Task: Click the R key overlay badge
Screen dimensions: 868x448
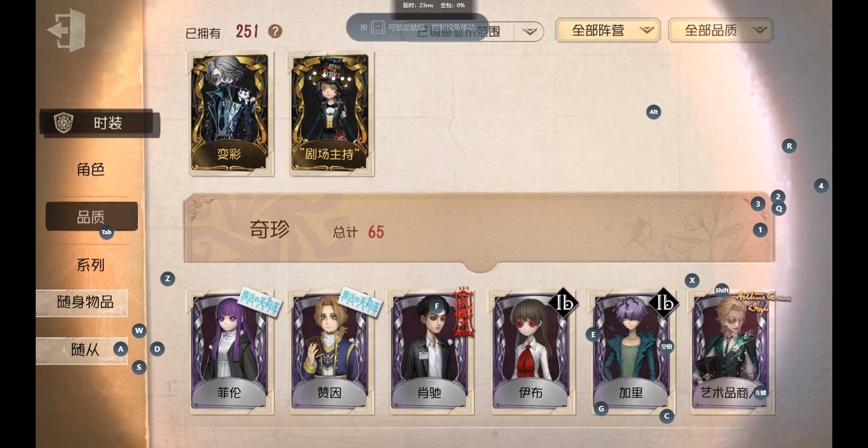Action: pyautogui.click(x=789, y=146)
